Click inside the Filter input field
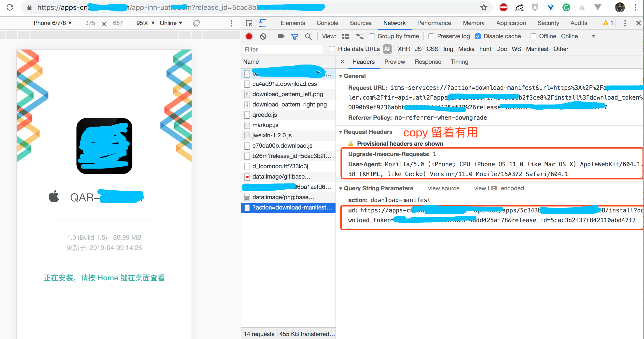Image resolution: width=644 pixels, height=339 pixels. click(283, 49)
